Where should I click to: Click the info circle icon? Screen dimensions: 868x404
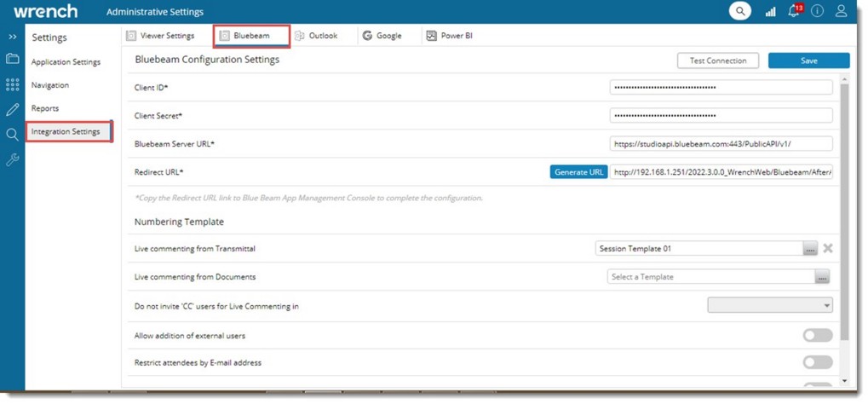click(x=817, y=12)
